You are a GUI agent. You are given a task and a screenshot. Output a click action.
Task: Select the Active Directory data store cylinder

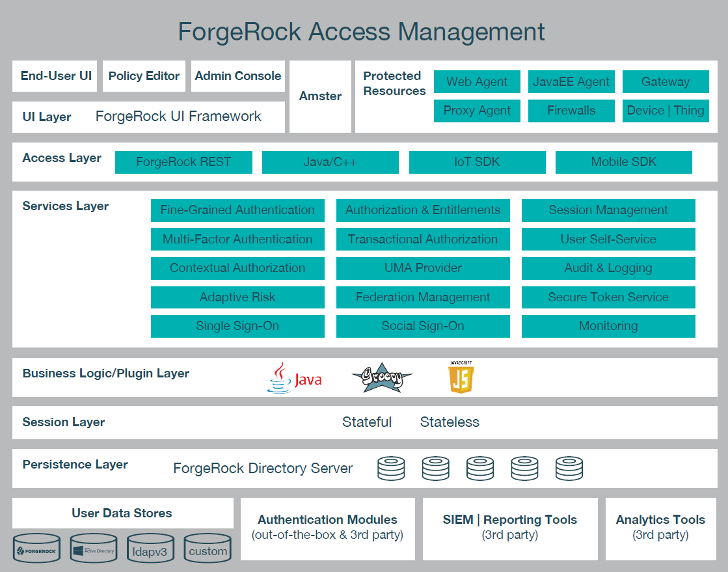point(93,549)
